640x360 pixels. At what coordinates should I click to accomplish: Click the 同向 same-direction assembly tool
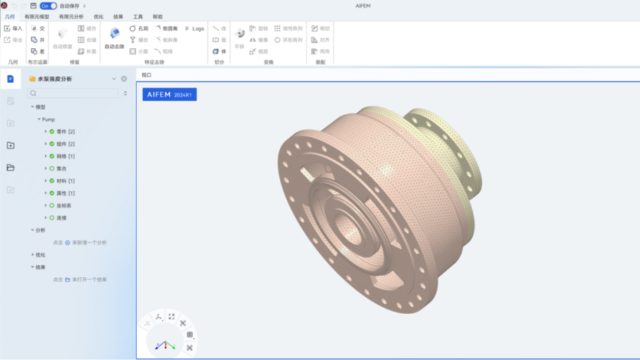pos(320,51)
